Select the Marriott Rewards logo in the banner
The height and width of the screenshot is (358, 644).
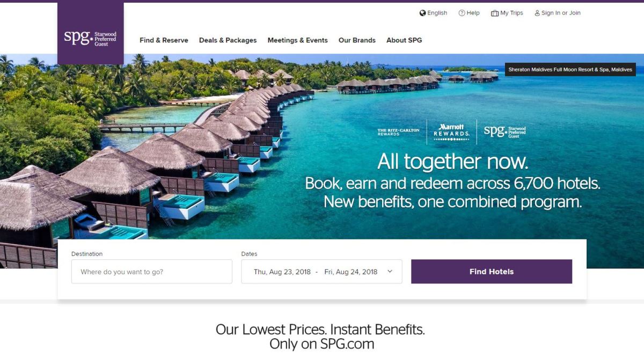[x=451, y=131]
